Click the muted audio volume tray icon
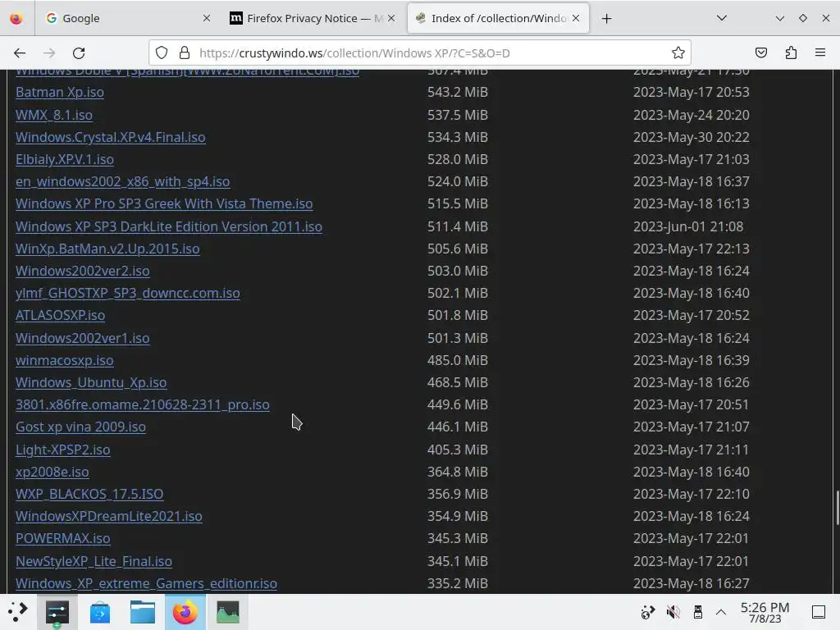The width and height of the screenshot is (840, 630). coord(673,612)
